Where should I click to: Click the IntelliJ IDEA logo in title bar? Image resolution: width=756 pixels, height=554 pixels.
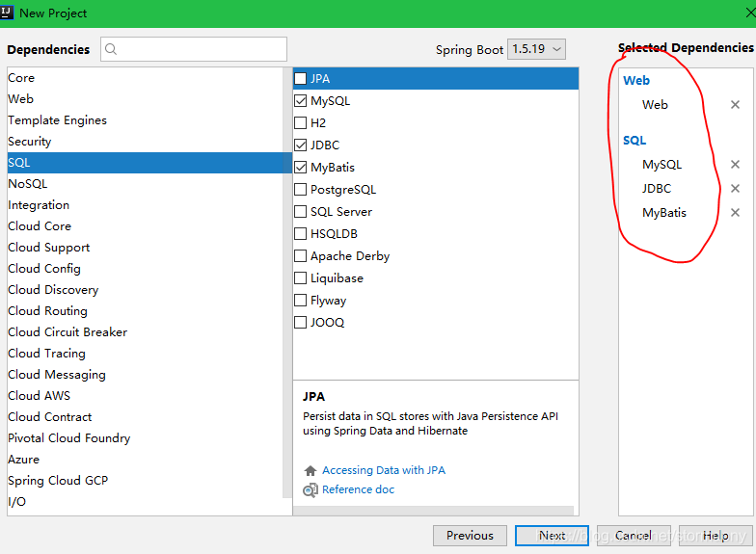pos(7,12)
